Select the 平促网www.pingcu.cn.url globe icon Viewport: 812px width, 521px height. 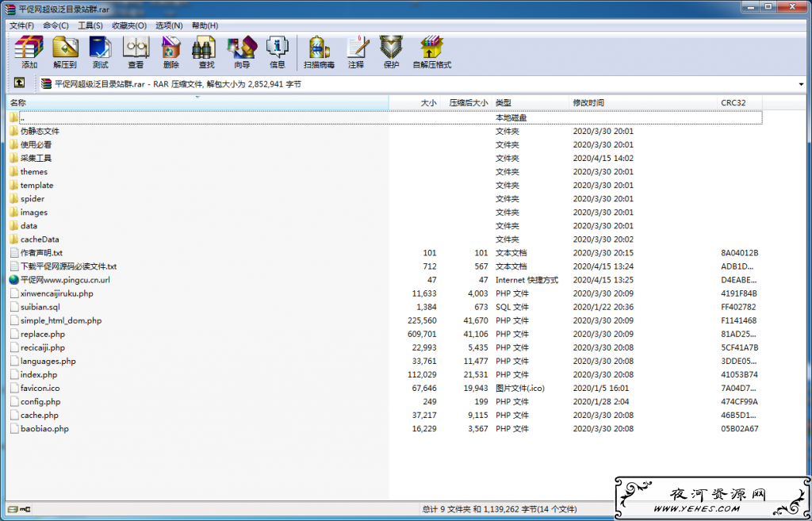click(x=14, y=280)
